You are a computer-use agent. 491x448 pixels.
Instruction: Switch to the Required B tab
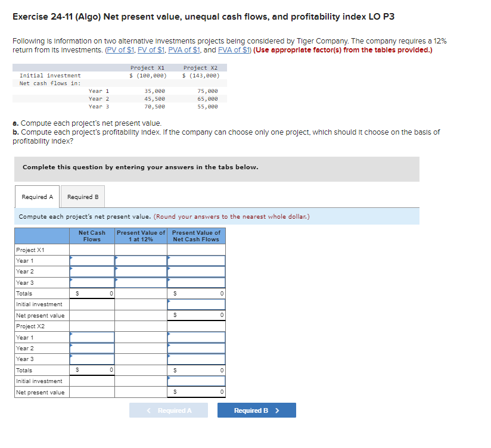82,197
